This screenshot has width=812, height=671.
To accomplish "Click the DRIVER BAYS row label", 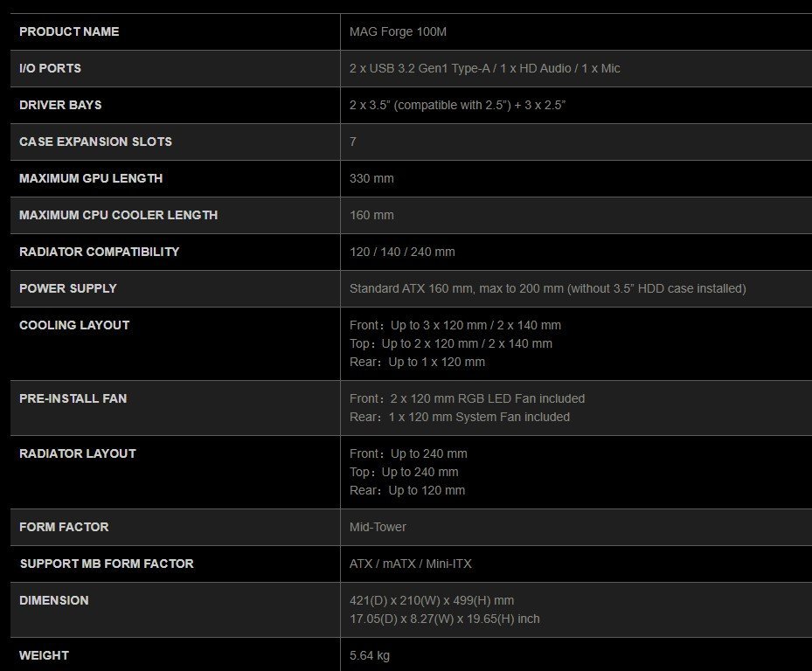I will (x=60, y=105).
